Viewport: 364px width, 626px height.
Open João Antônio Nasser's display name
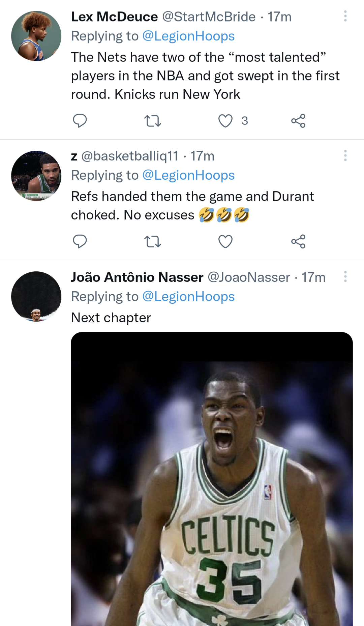(137, 277)
